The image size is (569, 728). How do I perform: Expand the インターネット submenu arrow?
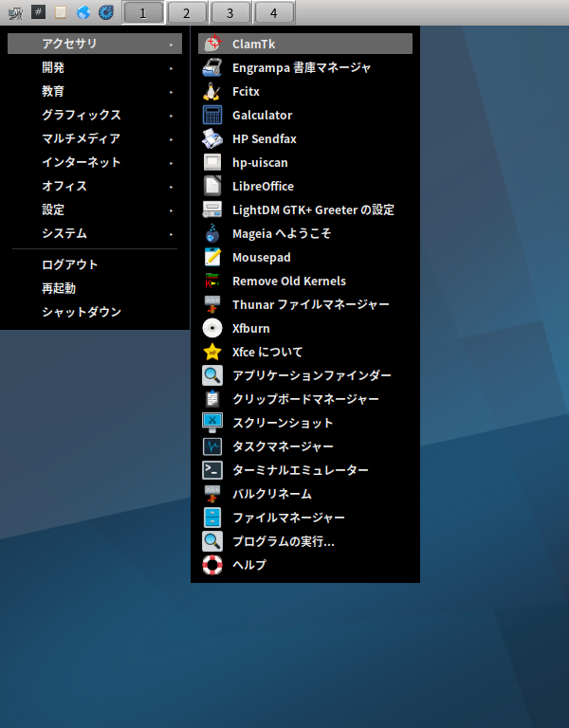pyautogui.click(x=172, y=163)
